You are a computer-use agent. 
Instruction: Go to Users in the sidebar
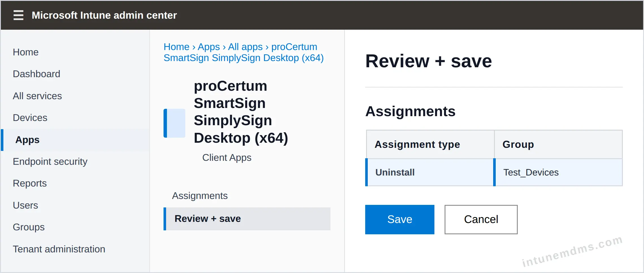[x=25, y=205]
